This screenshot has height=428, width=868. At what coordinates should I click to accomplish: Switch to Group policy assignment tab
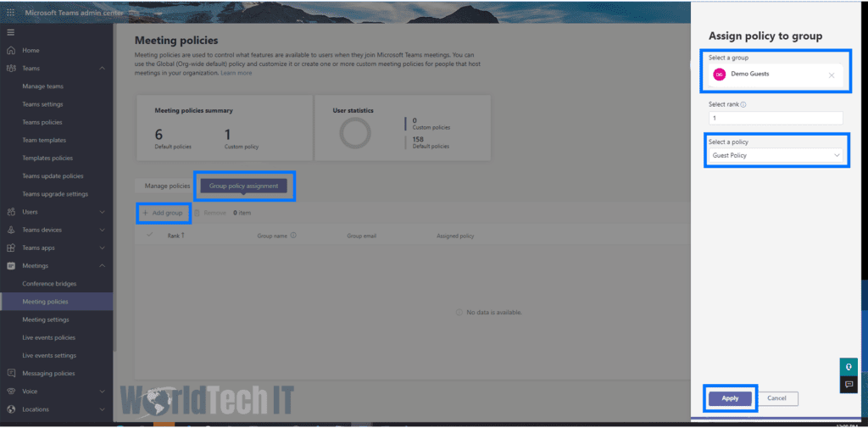pyautogui.click(x=243, y=186)
